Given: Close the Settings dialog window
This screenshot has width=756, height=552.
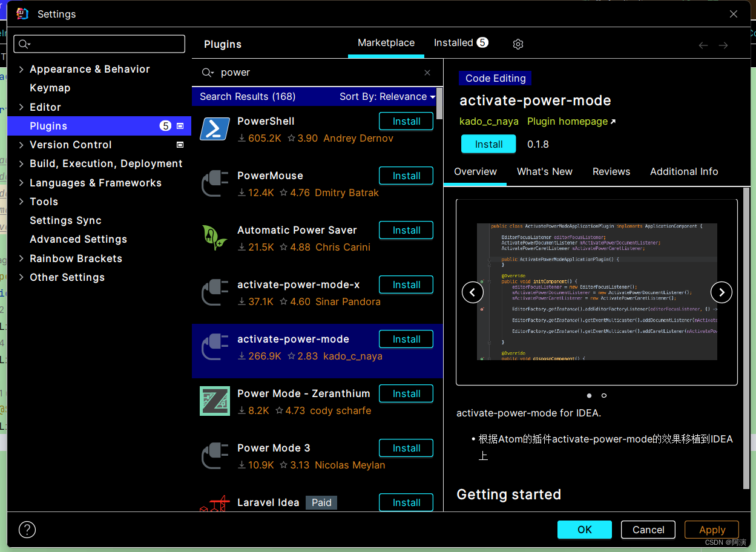Looking at the screenshot, I should click(734, 14).
